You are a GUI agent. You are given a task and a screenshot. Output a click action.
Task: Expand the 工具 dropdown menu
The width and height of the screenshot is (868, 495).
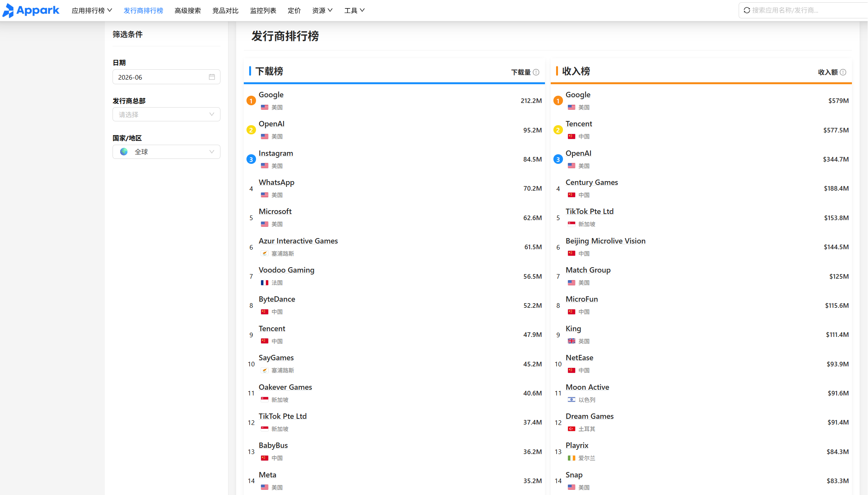click(354, 10)
